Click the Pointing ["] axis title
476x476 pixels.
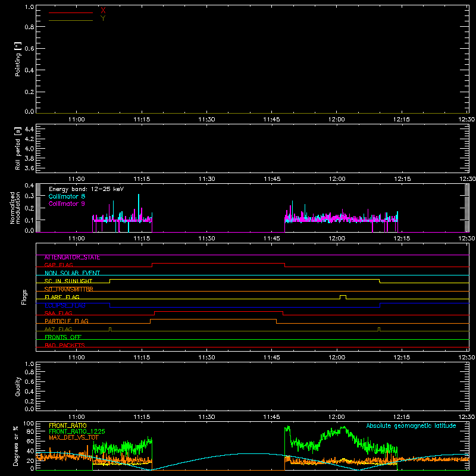[18, 59]
